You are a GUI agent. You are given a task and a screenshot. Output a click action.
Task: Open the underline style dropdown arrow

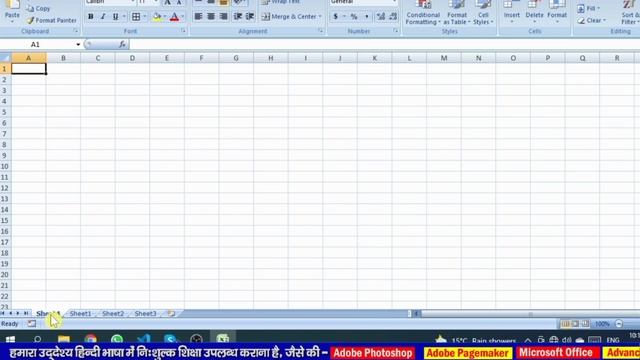click(x=124, y=17)
